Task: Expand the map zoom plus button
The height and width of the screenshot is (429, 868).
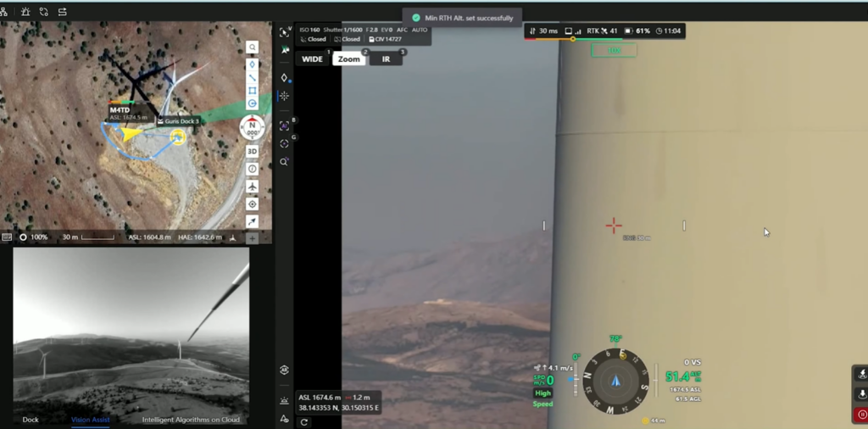Action: point(252,238)
